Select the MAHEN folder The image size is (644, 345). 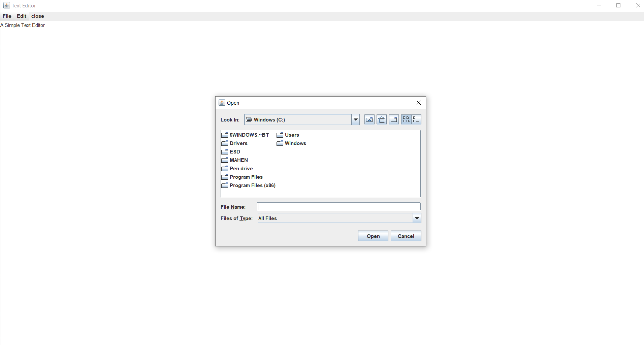point(238,160)
